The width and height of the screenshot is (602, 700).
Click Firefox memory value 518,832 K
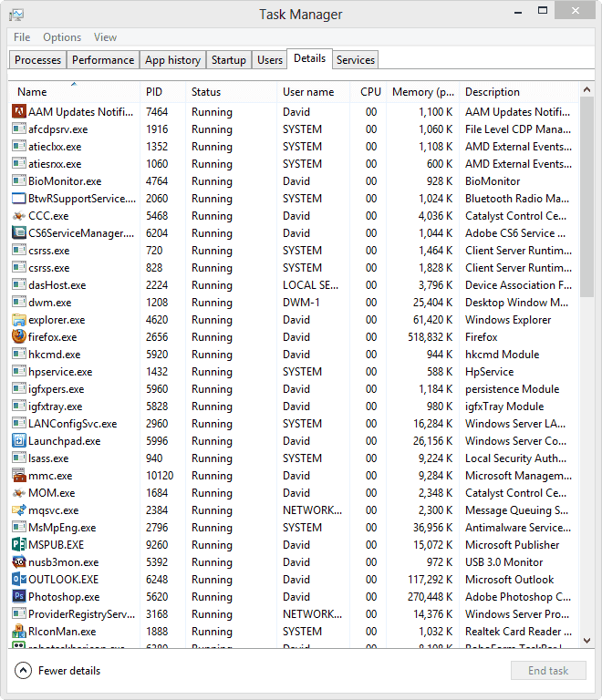430,337
